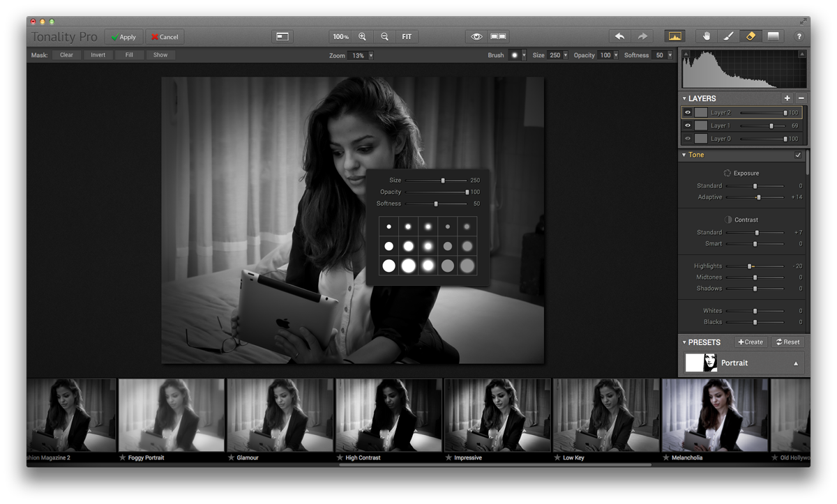837x504 pixels.
Task: Click Clear mask button
Action: (x=66, y=55)
